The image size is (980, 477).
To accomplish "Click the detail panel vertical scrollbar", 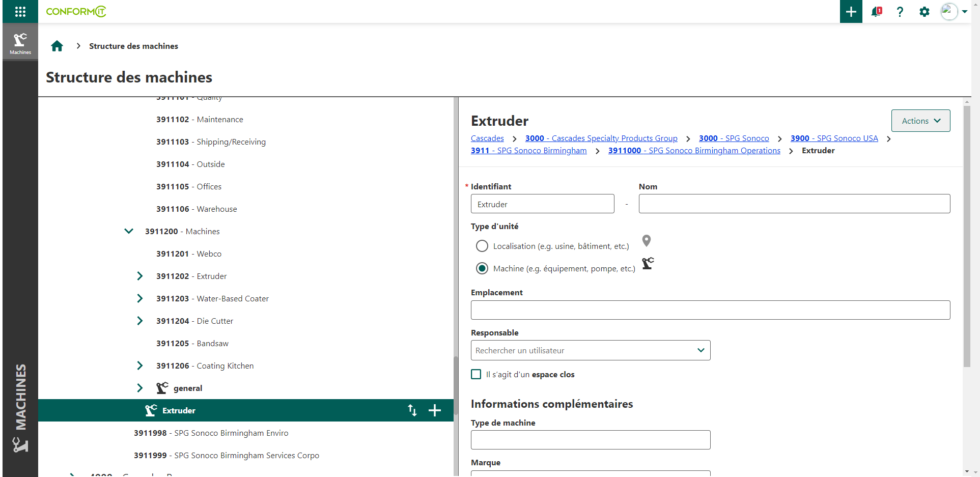I will point(967,236).
